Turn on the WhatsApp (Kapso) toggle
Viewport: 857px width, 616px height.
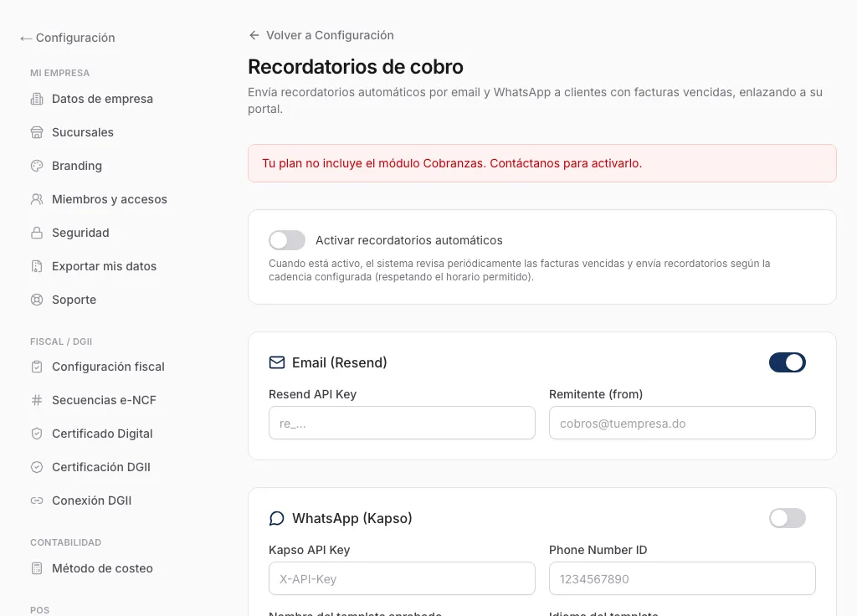787,518
